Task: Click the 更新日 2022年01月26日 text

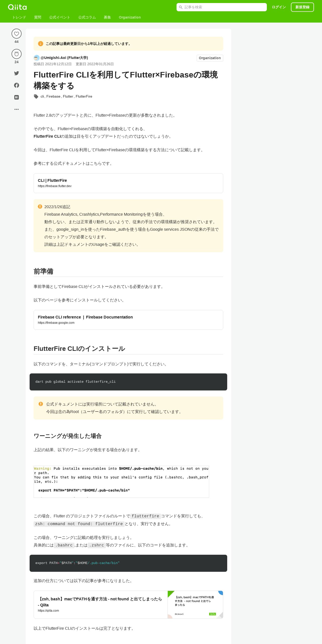Action: pyautogui.click(x=95, y=64)
